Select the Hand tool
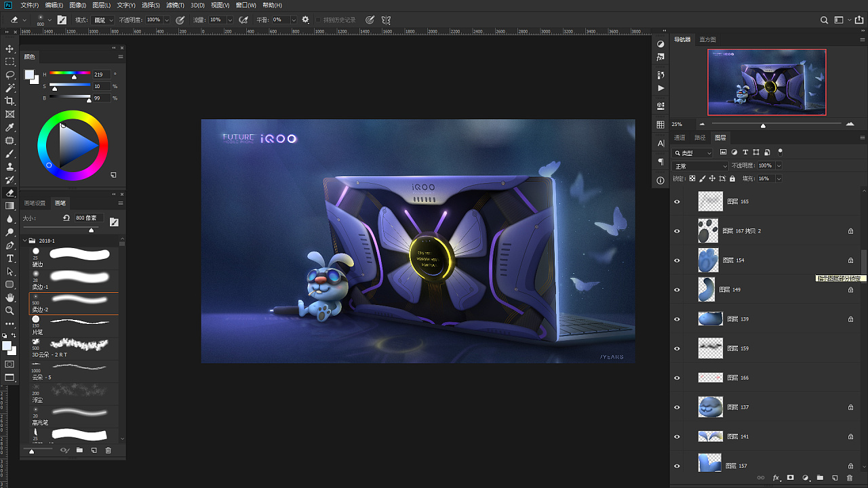The image size is (868, 488). 10,298
